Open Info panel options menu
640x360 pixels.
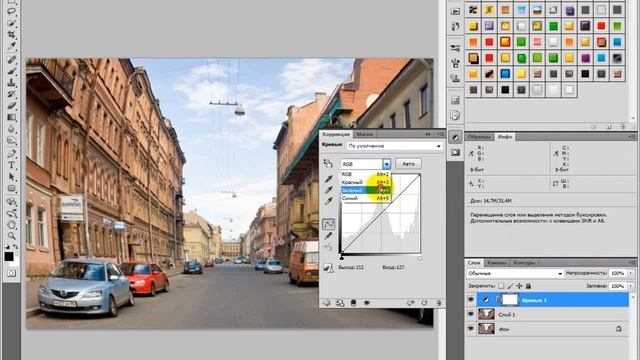coord(632,137)
